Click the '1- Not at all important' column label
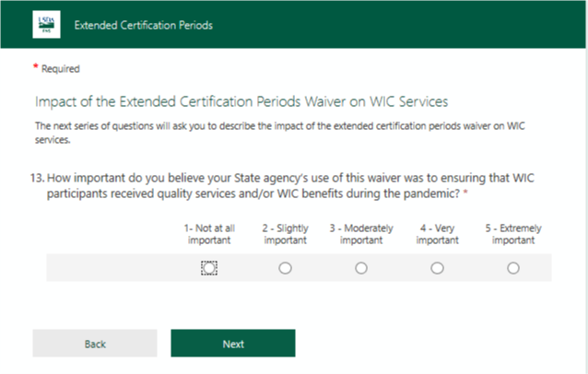Screen dimensions: 588x374 click(208, 234)
